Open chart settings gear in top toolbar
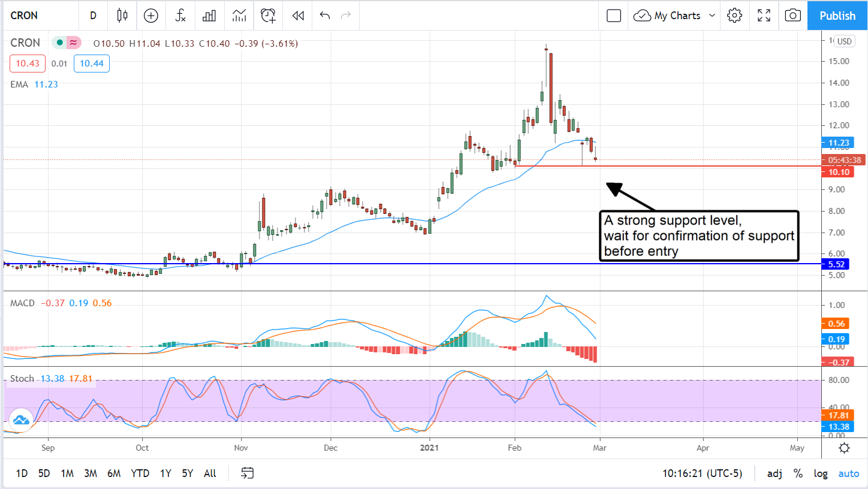 point(734,16)
